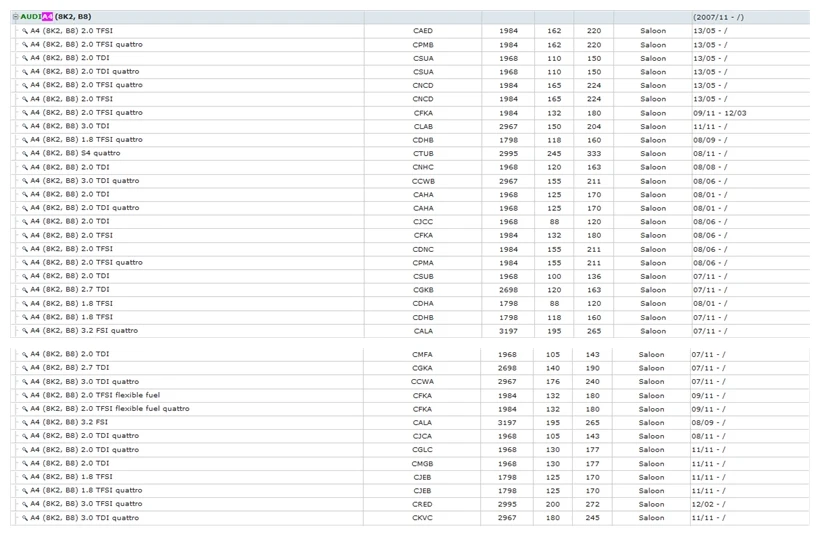Click magnifier icon on the CCWA 3.0 TDI quattro row
This screenshot has width=820, height=536.
(25, 382)
